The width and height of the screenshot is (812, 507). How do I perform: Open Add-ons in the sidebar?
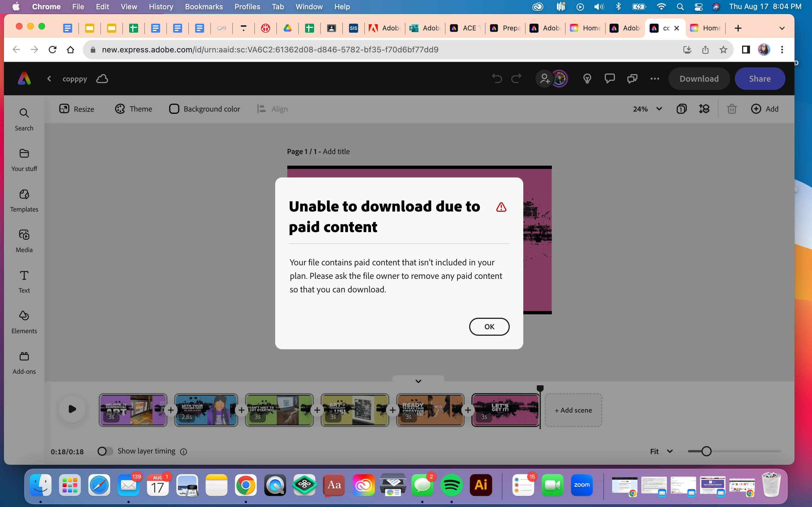point(24,363)
